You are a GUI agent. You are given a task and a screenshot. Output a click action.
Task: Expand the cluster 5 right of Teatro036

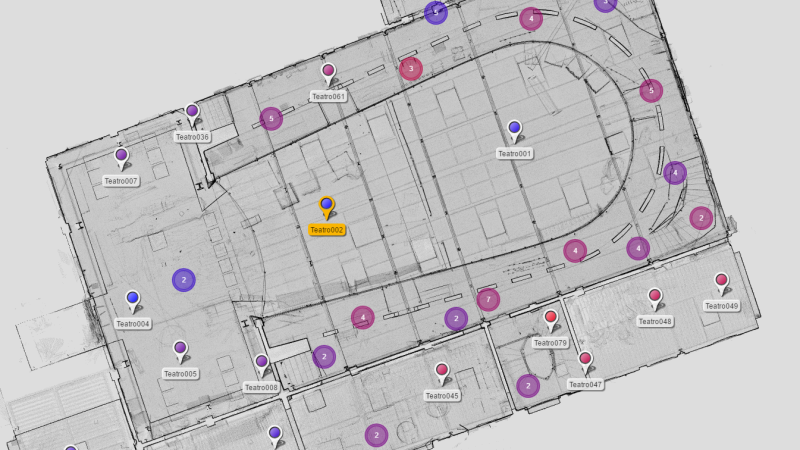[270, 118]
